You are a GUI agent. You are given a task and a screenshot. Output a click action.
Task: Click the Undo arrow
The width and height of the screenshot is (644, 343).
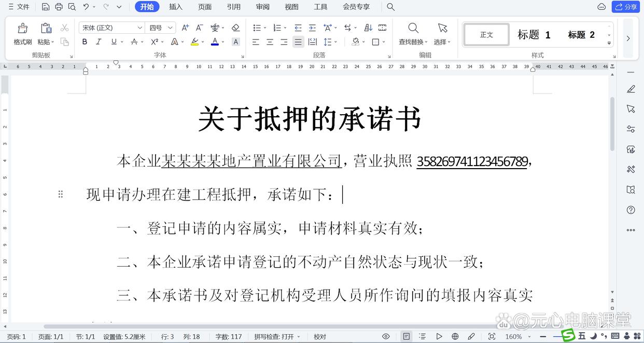(86, 7)
